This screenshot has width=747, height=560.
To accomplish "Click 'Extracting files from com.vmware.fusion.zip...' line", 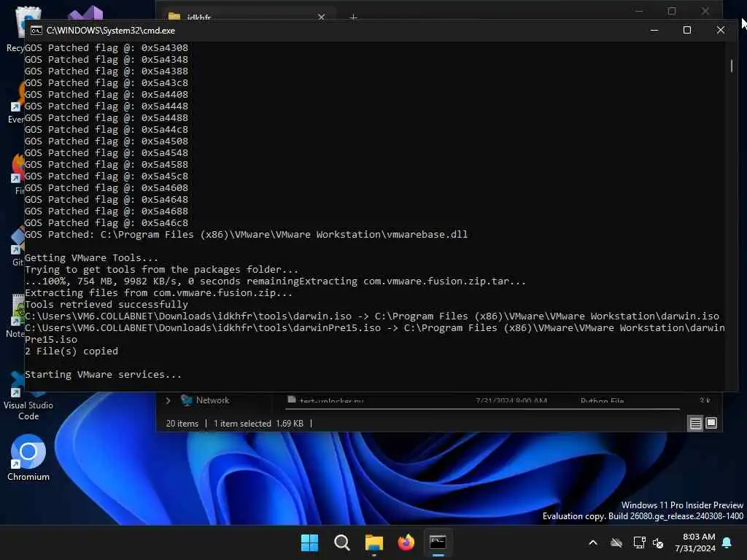I will (x=158, y=293).
